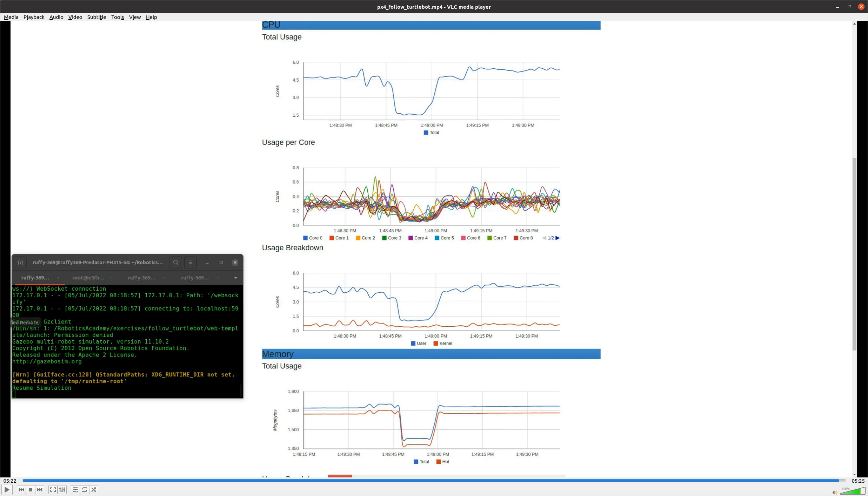Click the terminal window title text
The width and height of the screenshot is (868, 496).
click(98, 262)
